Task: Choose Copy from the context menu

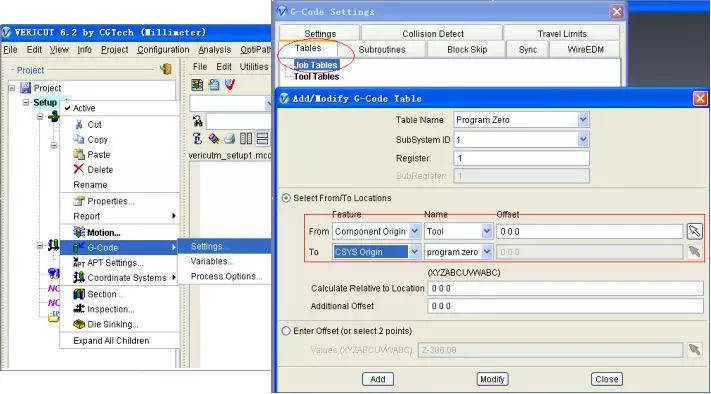Action: tap(97, 139)
